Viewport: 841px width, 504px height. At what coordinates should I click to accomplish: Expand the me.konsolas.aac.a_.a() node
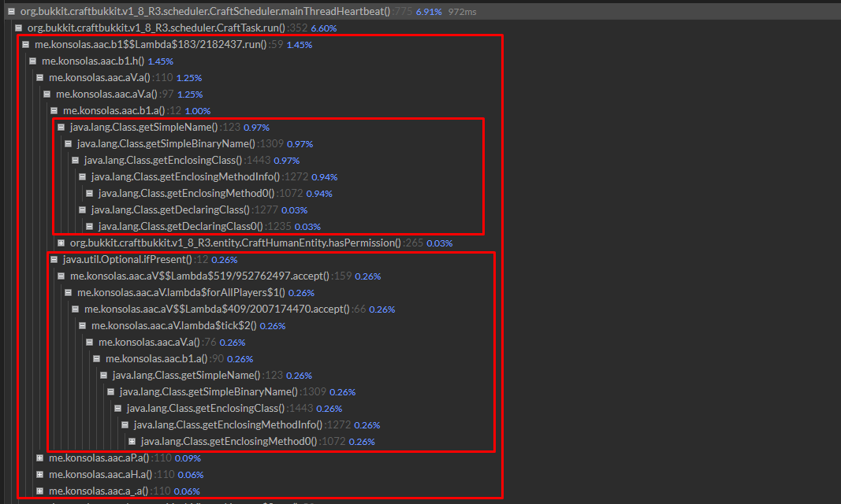coord(39,491)
